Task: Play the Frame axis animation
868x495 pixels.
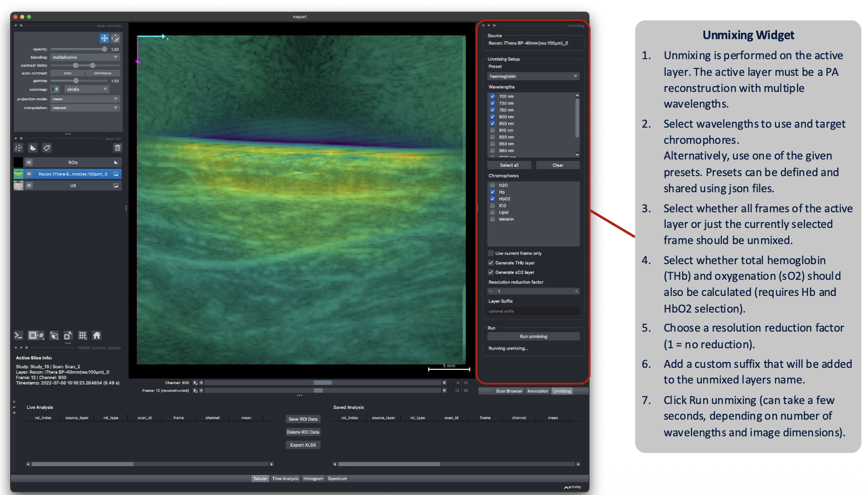Action: [x=195, y=391]
